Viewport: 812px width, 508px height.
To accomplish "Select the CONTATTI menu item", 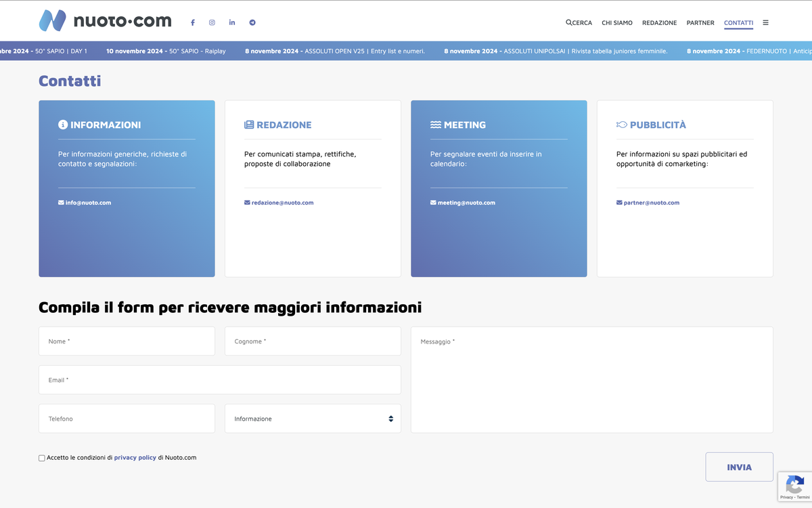I will [x=738, y=22].
